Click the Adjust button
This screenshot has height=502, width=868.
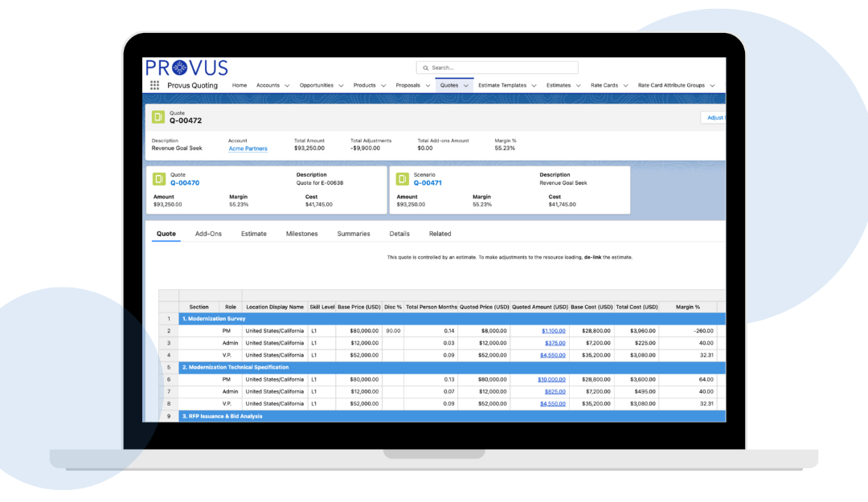tap(714, 116)
